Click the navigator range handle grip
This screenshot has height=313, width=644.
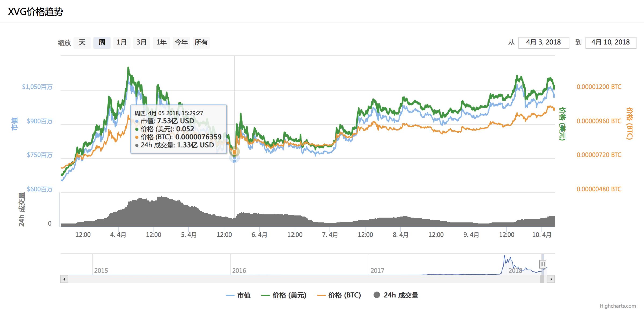[x=543, y=264]
